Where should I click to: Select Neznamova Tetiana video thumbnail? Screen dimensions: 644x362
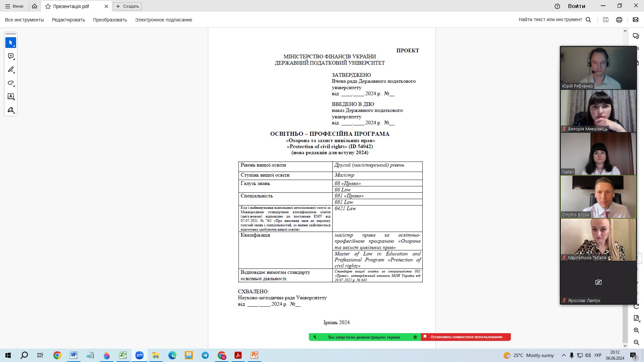[x=598, y=240]
